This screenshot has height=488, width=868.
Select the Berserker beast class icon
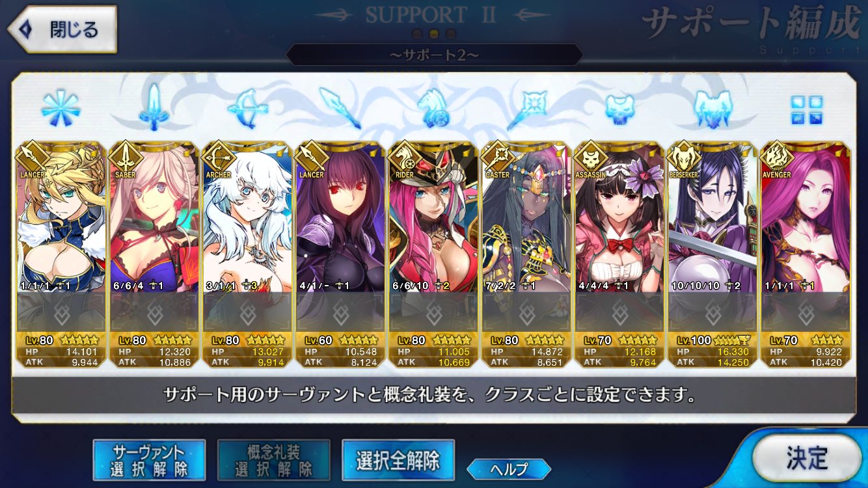tap(713, 108)
